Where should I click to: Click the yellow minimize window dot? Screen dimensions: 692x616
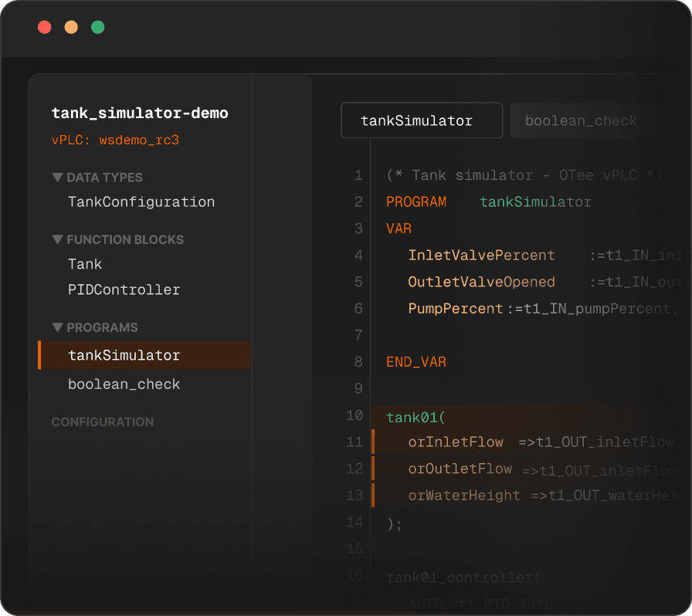click(71, 27)
